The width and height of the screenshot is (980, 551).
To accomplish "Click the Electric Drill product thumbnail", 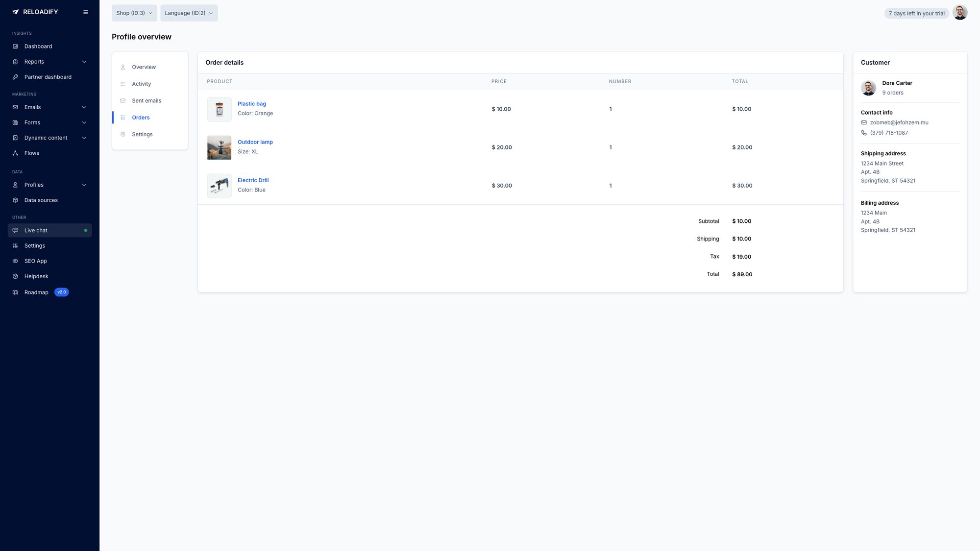I will (219, 186).
